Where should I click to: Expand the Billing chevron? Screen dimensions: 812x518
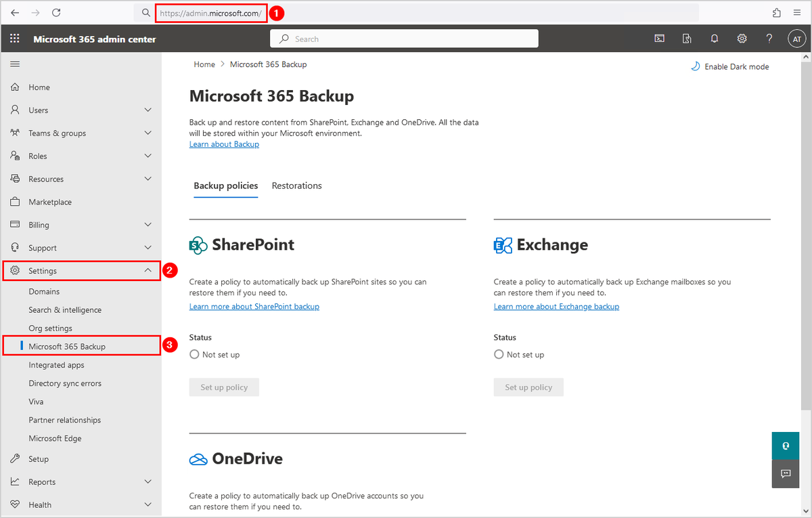(x=148, y=225)
